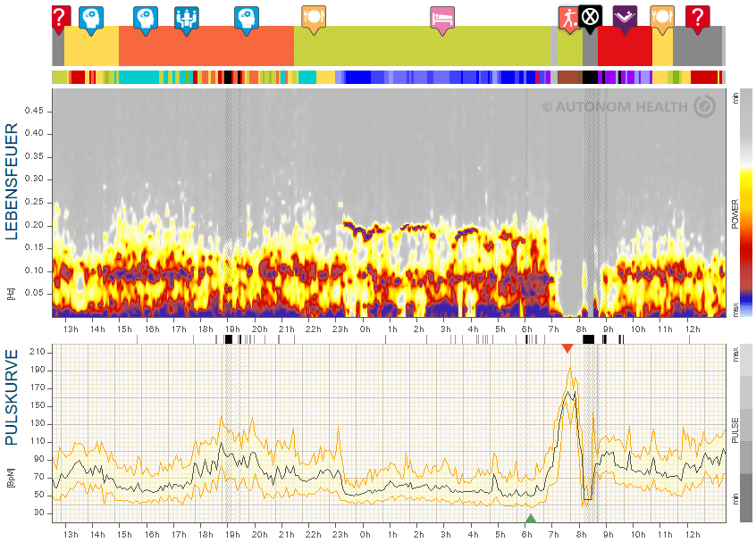
Task: Click the 23h label under the pulse chart
Action: click(x=340, y=534)
